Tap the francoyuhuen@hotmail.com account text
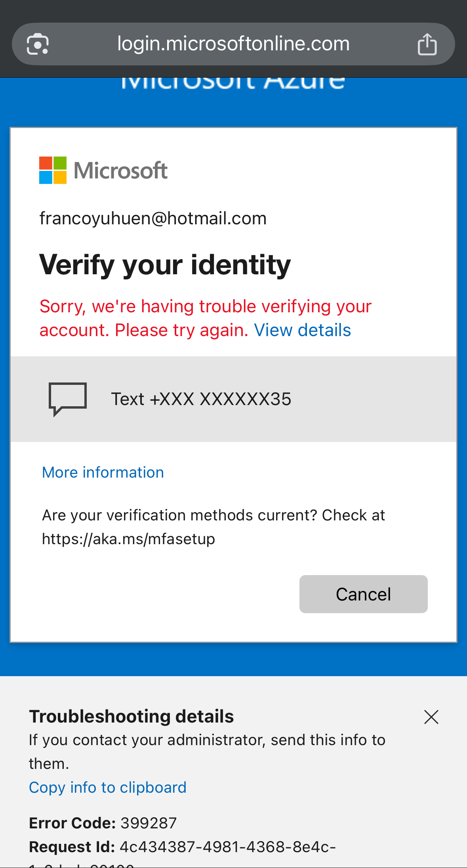Screen dimensions: 467x868 coord(153,218)
